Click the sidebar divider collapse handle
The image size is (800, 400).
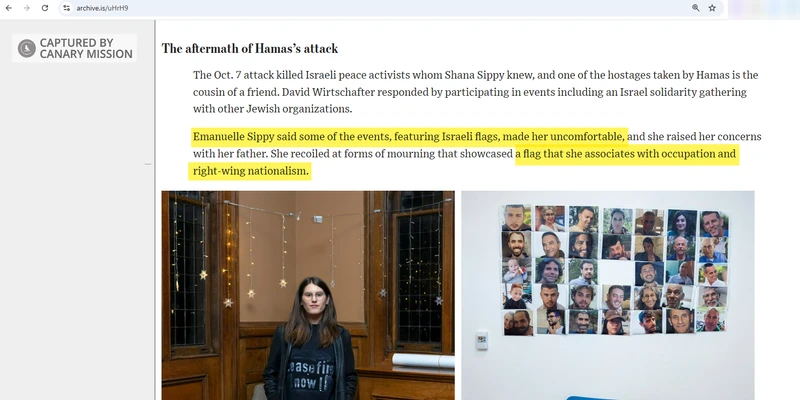point(148,164)
